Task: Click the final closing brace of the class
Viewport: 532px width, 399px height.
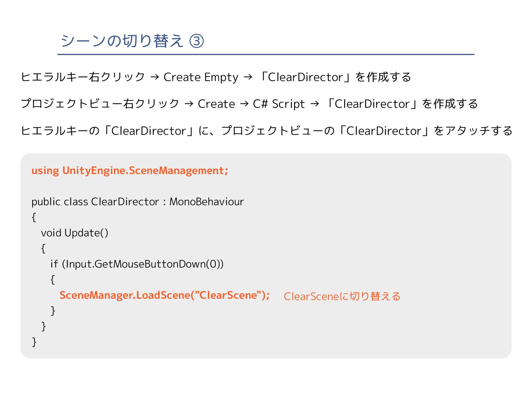Action: [x=34, y=342]
